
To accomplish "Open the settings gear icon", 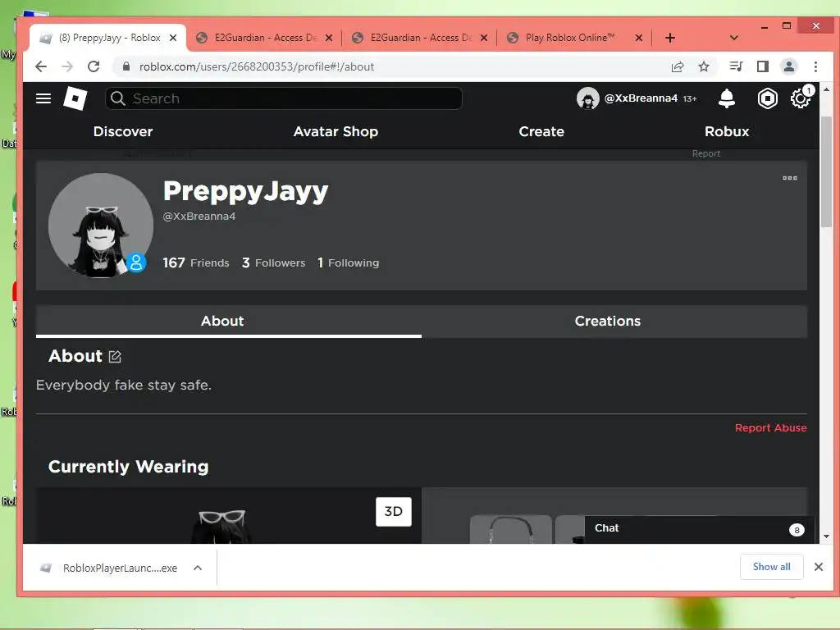I will pos(800,99).
